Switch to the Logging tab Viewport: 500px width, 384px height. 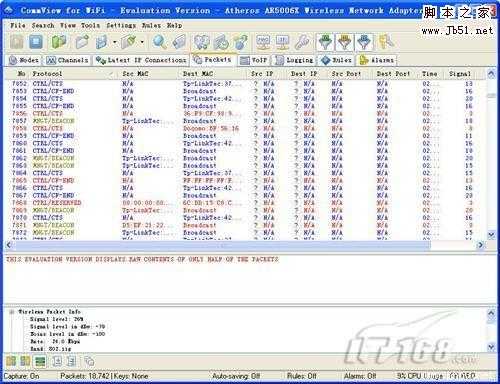point(294,60)
